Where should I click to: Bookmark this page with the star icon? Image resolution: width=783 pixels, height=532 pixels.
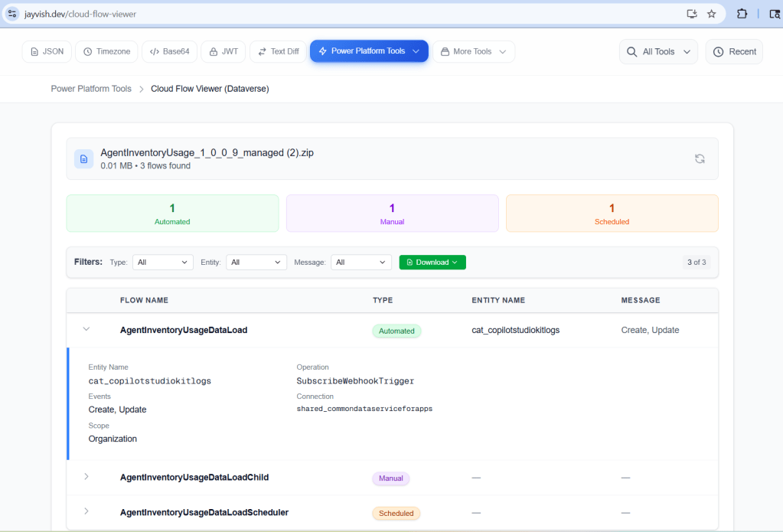coord(711,14)
